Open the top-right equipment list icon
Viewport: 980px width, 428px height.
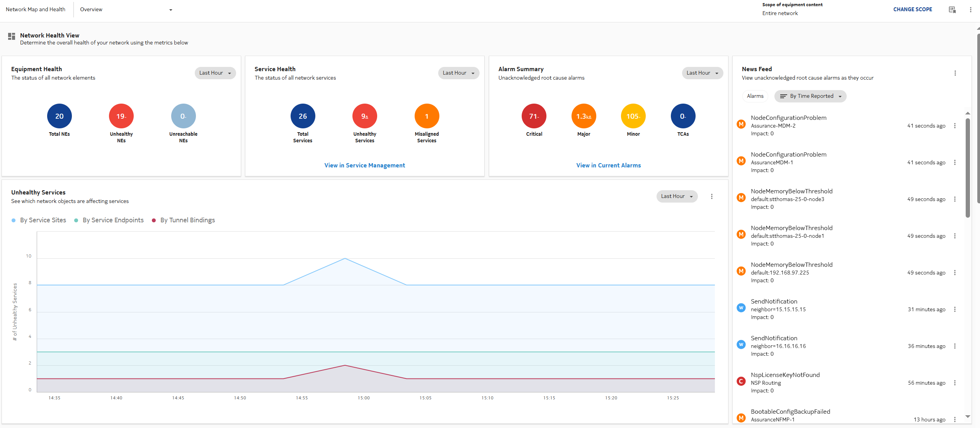point(952,10)
